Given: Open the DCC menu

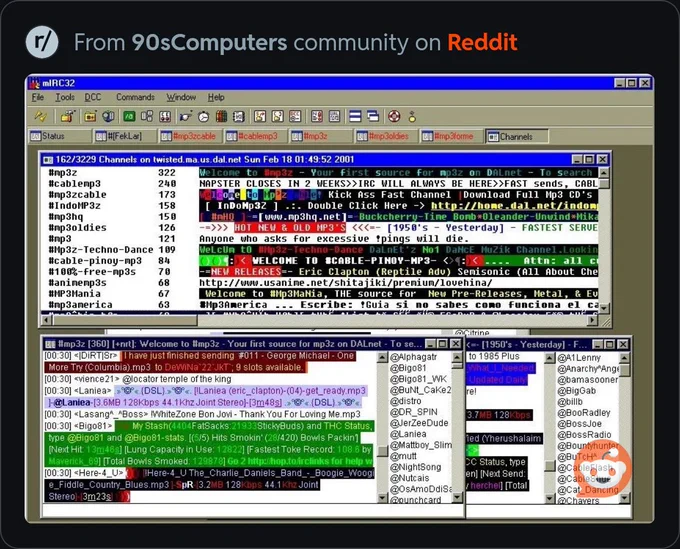Looking at the screenshot, I should tap(93, 97).
